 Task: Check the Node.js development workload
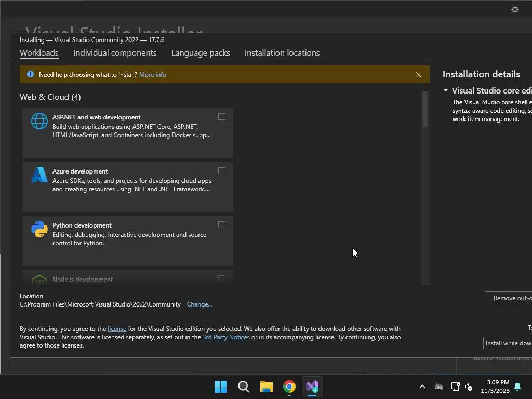(x=221, y=278)
